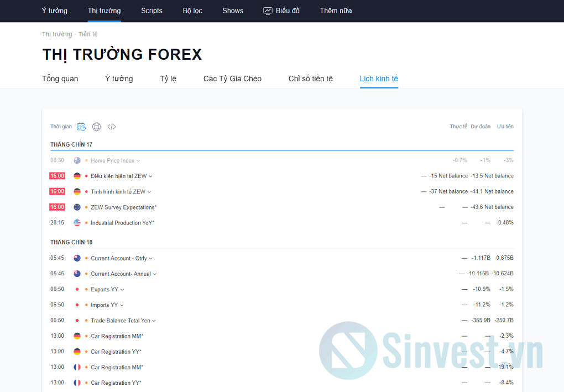Open the Scripts menu

(x=152, y=11)
